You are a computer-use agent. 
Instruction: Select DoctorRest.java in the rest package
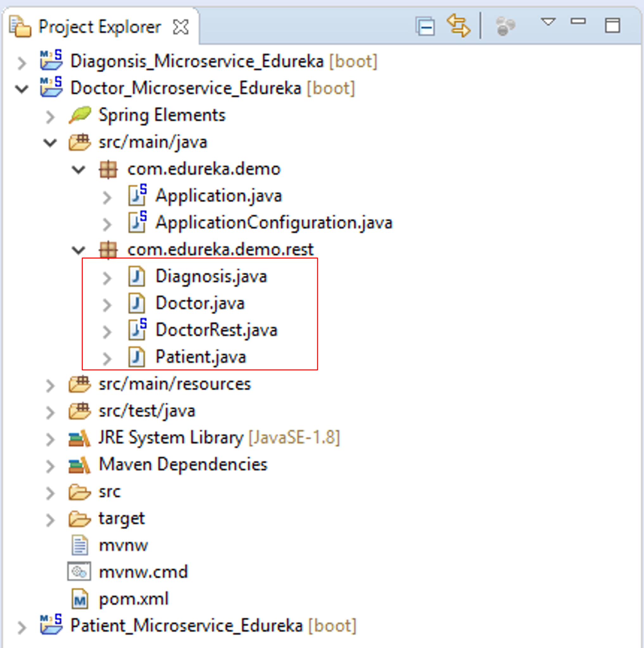point(217,330)
